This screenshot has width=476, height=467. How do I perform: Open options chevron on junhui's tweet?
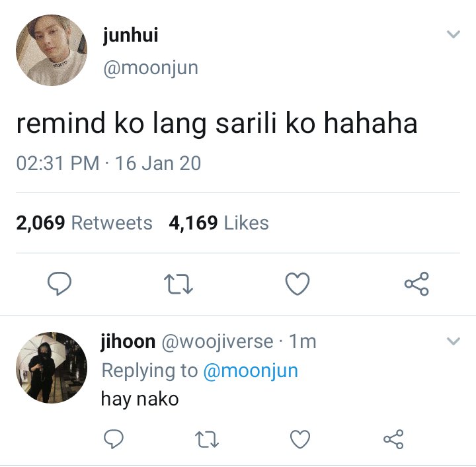tap(454, 34)
